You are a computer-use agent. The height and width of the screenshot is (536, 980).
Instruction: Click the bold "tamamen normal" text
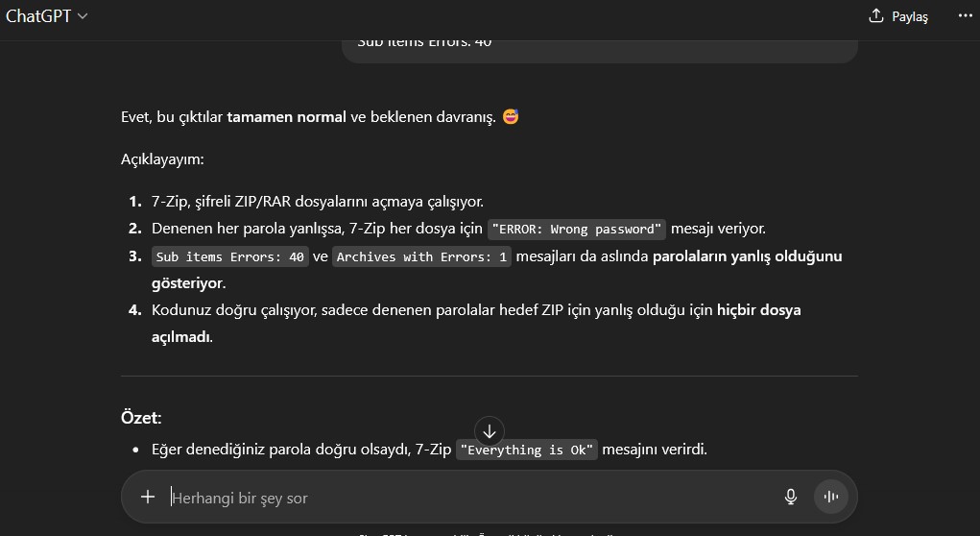(286, 117)
